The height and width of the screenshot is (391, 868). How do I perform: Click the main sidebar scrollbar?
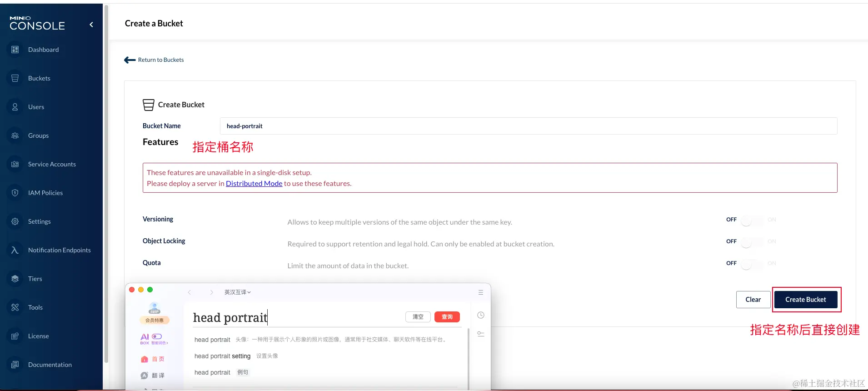point(106,184)
